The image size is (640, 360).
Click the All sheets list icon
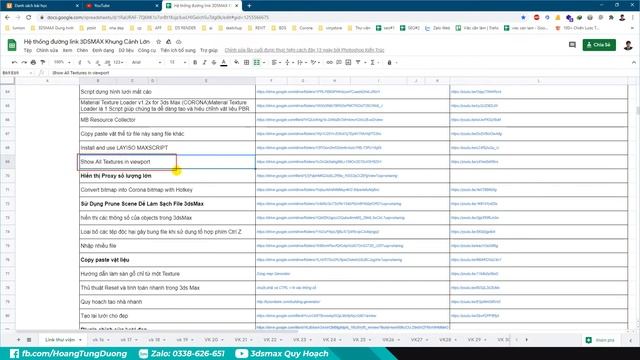point(29,340)
